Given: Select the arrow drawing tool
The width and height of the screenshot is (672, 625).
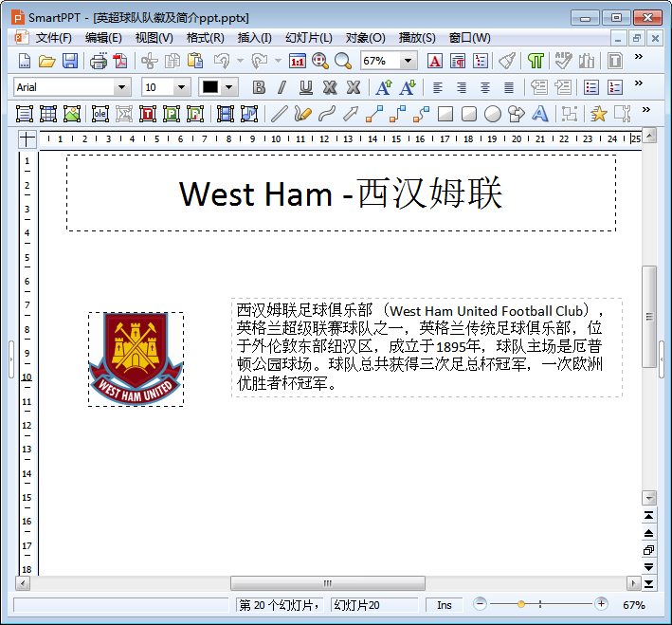Looking at the screenshot, I should click(351, 114).
